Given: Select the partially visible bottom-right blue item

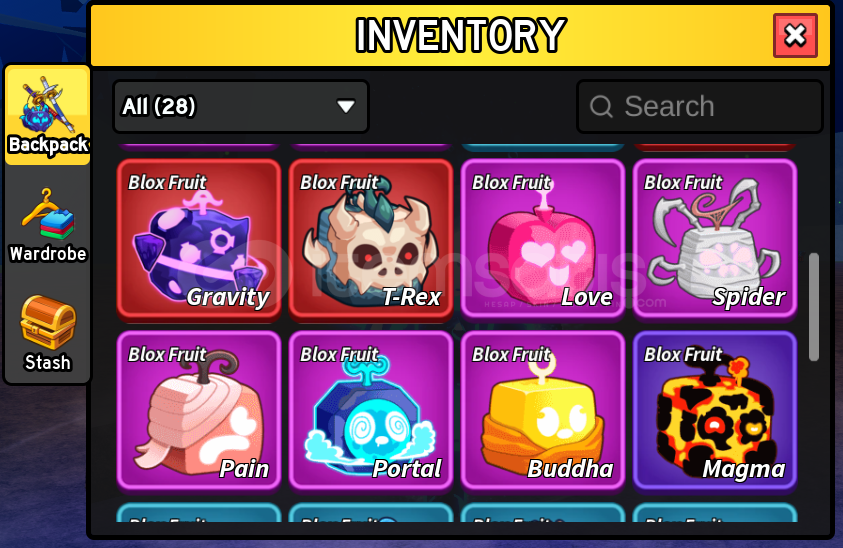Looking at the screenshot, I should [715, 513].
